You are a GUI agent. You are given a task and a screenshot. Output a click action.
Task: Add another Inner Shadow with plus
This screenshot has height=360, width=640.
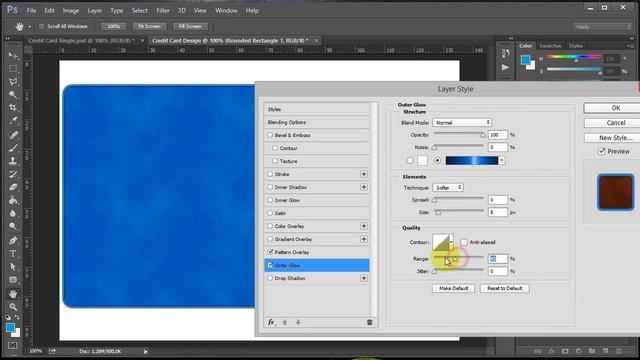point(363,187)
